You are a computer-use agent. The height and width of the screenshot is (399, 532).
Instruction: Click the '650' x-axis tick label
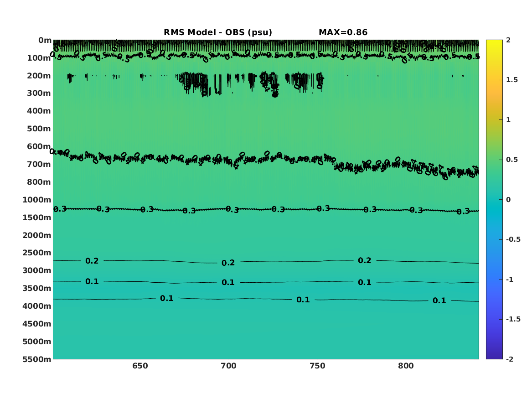140,366
